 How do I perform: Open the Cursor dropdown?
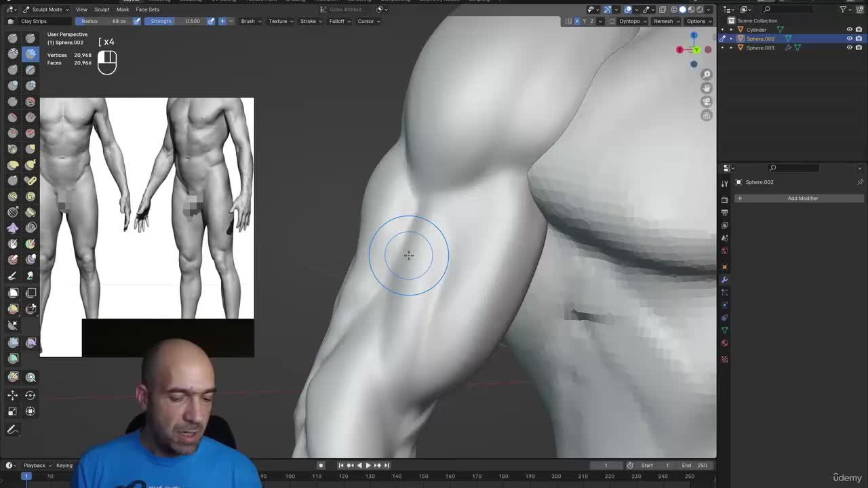(368, 21)
